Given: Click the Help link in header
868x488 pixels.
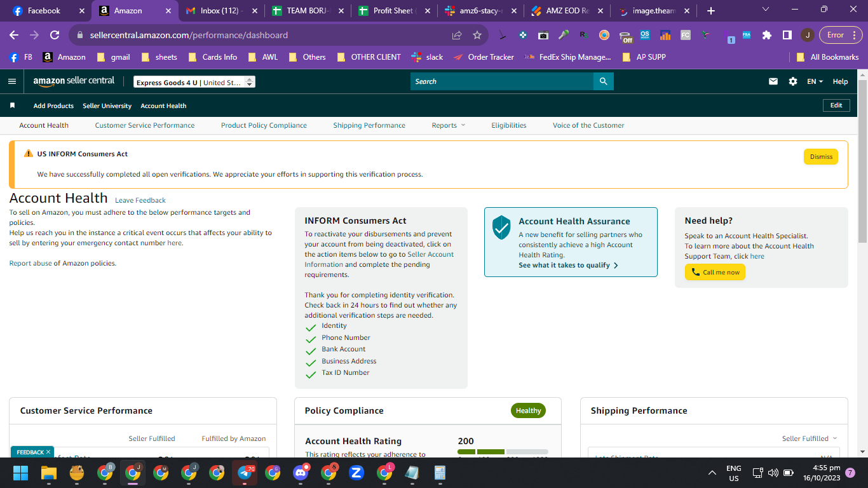Looking at the screenshot, I should coord(840,81).
